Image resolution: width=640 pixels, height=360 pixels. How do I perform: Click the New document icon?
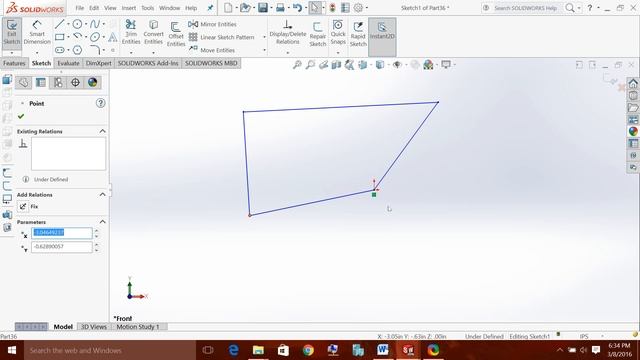(229, 8)
